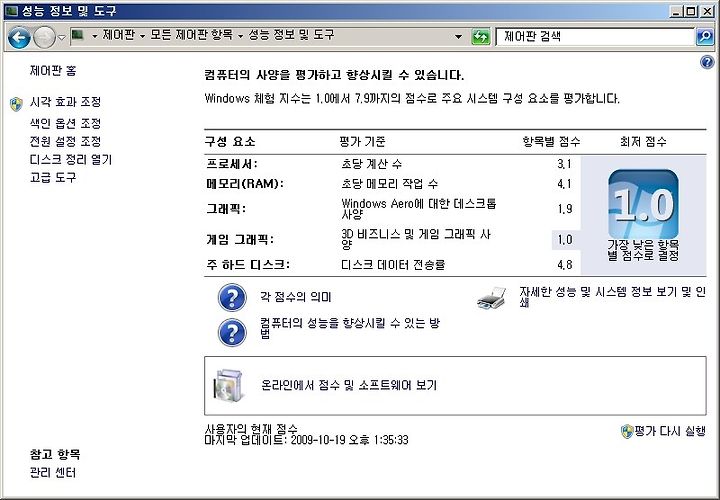Image resolution: width=720 pixels, height=500 pixels.
Task: Open 온라인에서 점수 및 소프트웨어 보기 link
Action: click(x=349, y=385)
